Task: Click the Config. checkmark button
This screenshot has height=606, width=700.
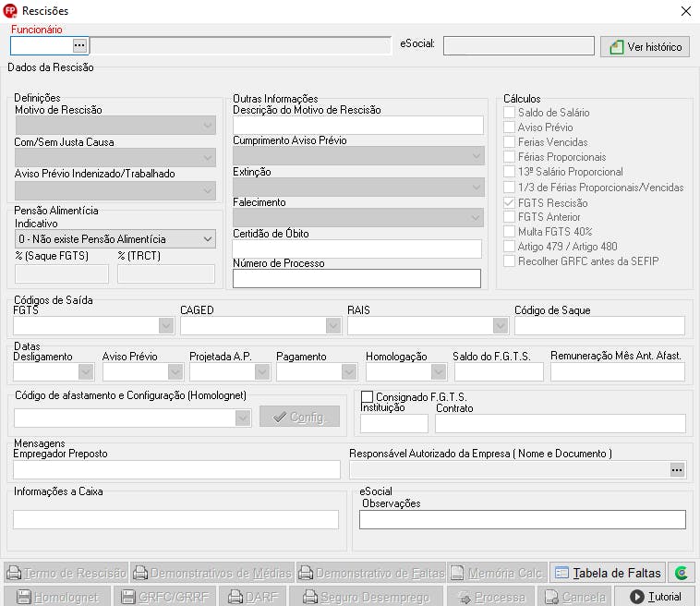Action: [x=300, y=418]
